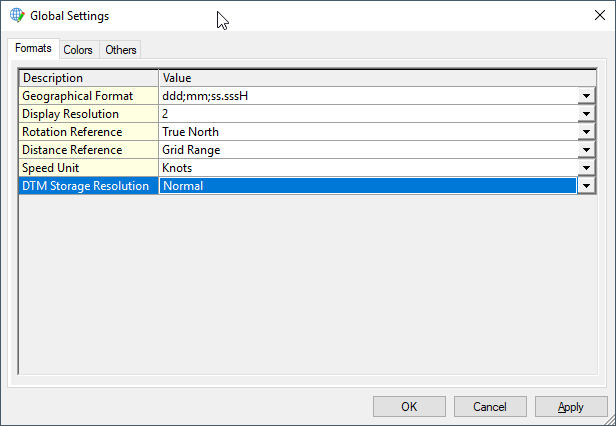Apply the settings with Apply button

click(571, 407)
